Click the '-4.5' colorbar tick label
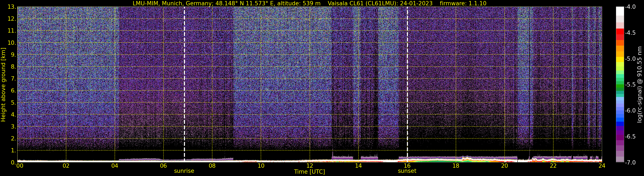The height and width of the screenshot is (176, 644). tap(630, 33)
